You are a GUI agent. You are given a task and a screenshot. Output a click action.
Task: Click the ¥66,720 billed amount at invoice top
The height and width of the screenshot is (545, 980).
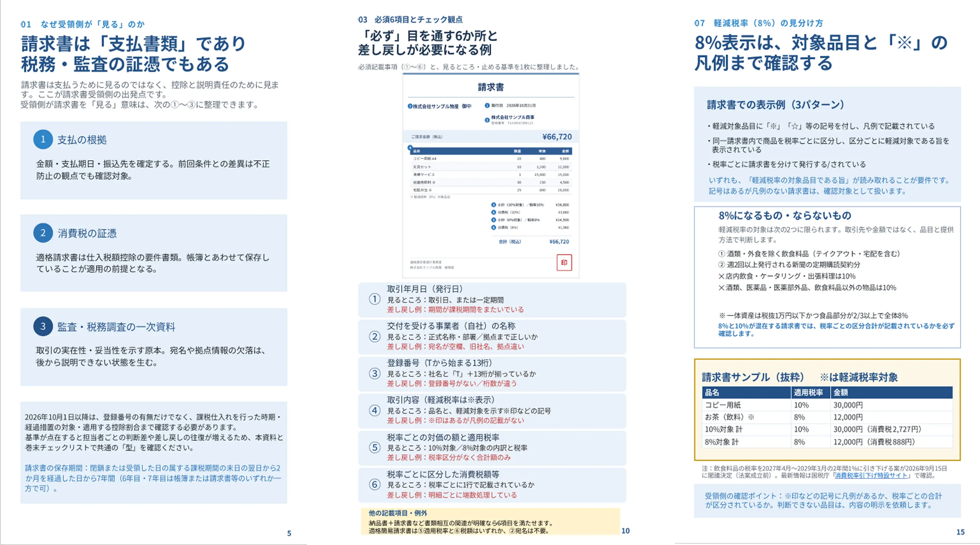click(x=557, y=137)
